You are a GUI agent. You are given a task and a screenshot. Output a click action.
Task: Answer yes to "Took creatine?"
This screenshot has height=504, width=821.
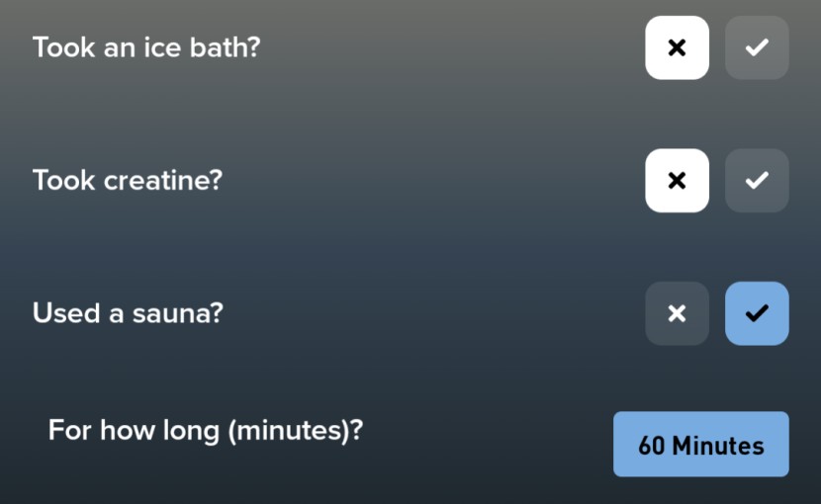(x=757, y=181)
